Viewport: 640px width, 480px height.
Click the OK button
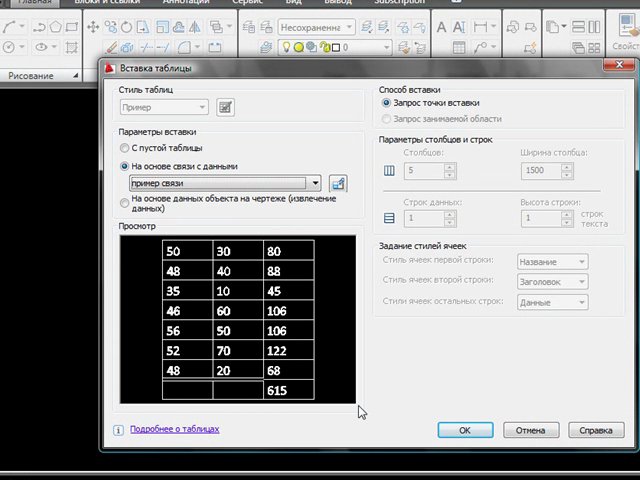click(465, 430)
